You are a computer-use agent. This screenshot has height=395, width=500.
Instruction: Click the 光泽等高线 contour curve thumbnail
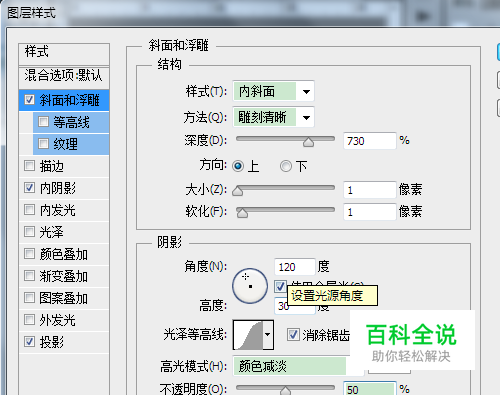[248, 335]
